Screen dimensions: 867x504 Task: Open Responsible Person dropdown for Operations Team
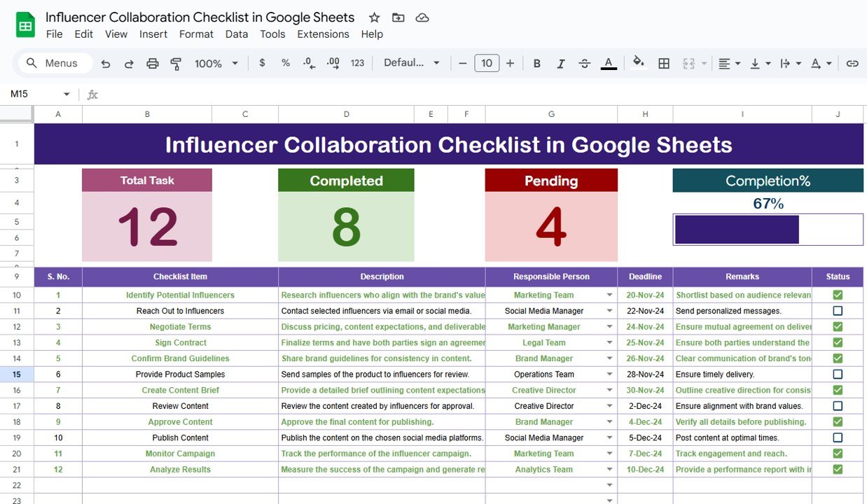609,374
